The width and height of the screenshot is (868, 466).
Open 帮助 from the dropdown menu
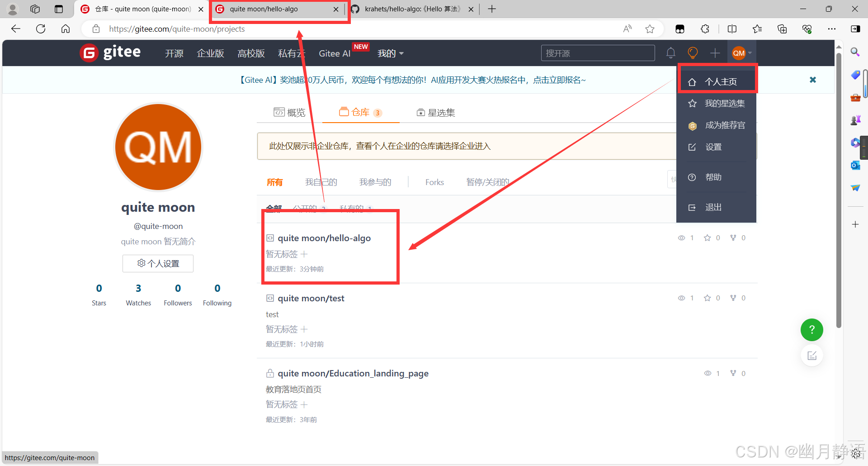pyautogui.click(x=717, y=177)
